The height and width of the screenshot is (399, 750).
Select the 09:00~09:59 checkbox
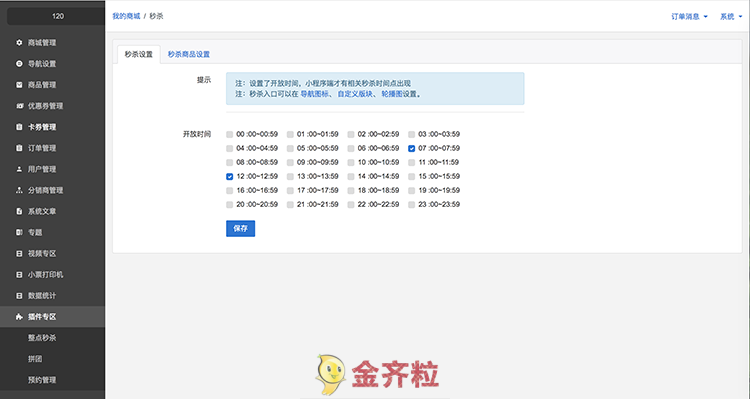(290, 163)
